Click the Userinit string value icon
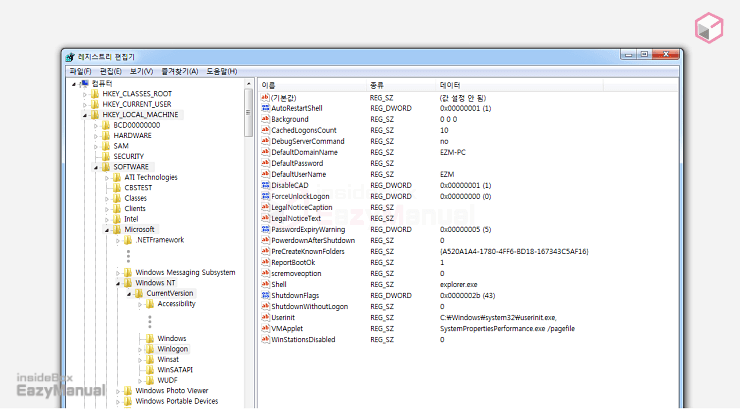 coord(265,317)
